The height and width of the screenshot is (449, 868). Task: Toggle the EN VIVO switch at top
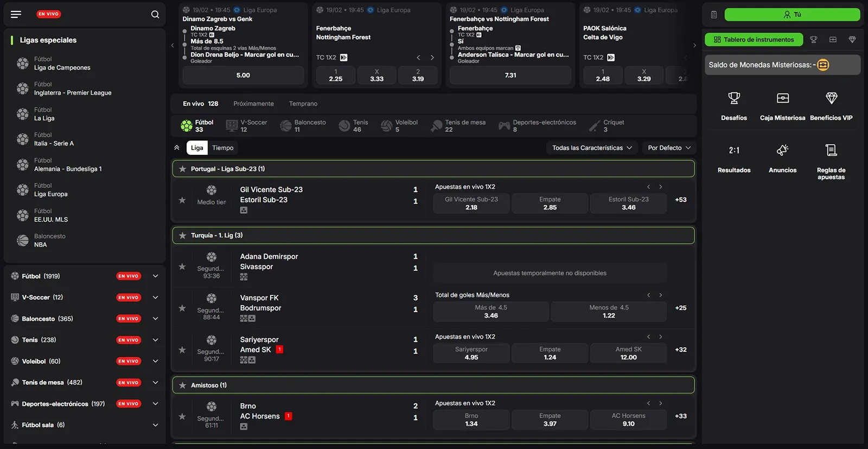[49, 14]
